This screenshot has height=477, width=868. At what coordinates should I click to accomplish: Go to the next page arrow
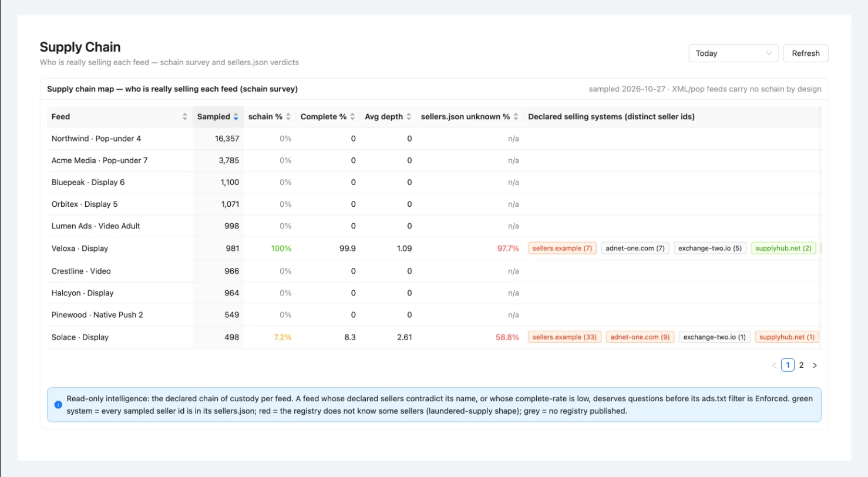815,365
